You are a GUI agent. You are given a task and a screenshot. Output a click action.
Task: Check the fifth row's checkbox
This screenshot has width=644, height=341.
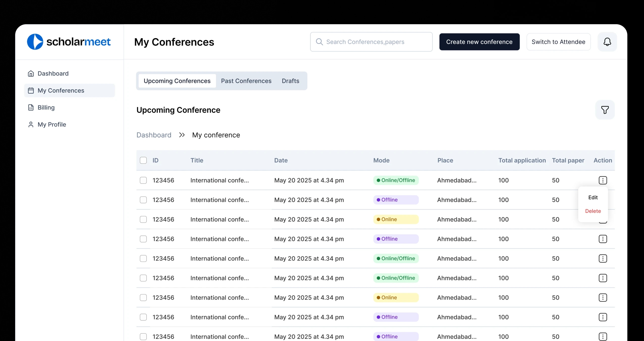tap(143, 259)
